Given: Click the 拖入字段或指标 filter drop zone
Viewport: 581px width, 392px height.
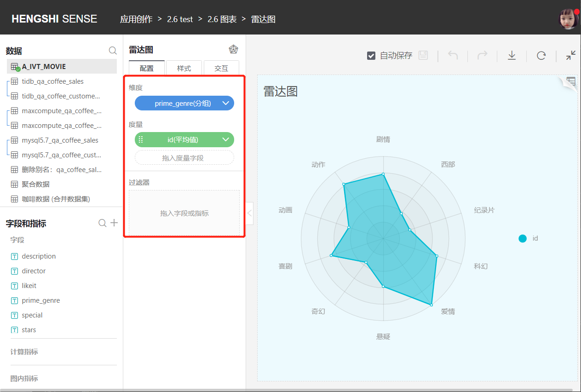Looking at the screenshot, I should point(184,213).
